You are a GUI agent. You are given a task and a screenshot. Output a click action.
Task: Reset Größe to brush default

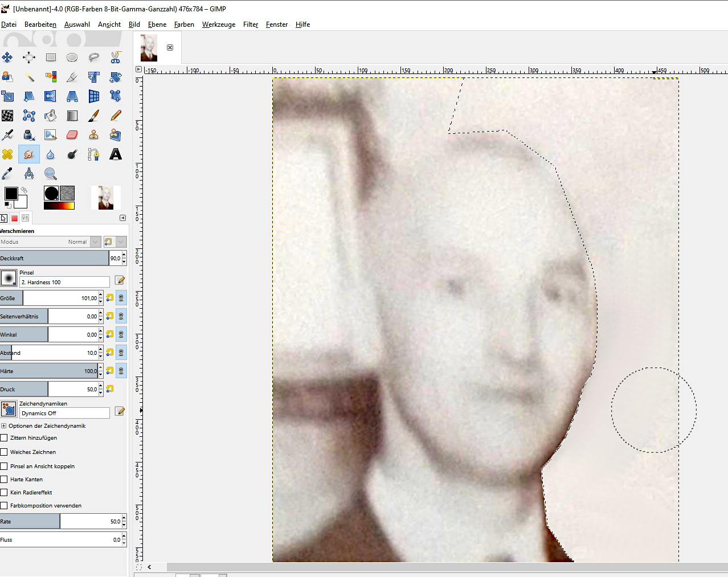[x=110, y=298]
